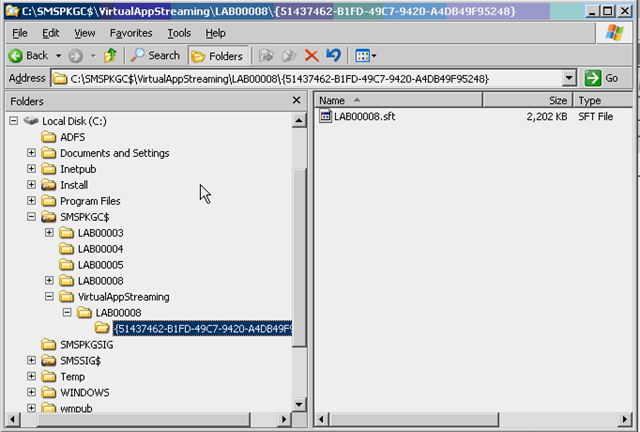640x432 pixels.
Task: Click the folder tree scroll-up arrow
Action: pos(299,120)
